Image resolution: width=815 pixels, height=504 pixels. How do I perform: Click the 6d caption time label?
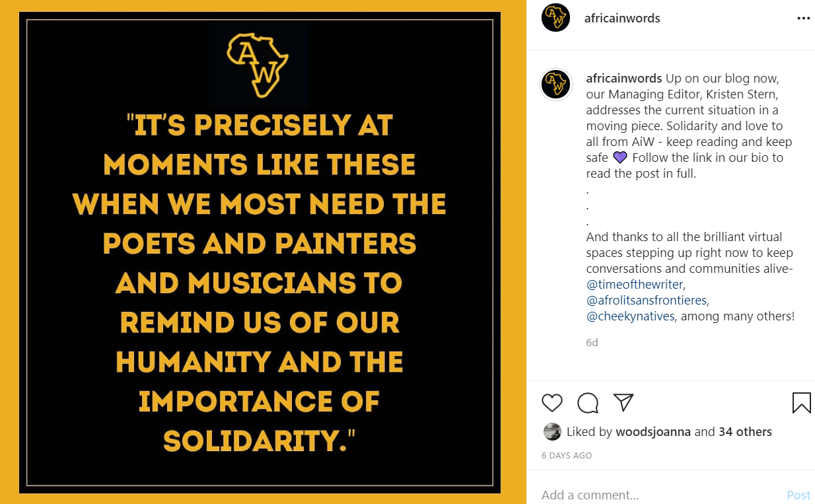592,343
